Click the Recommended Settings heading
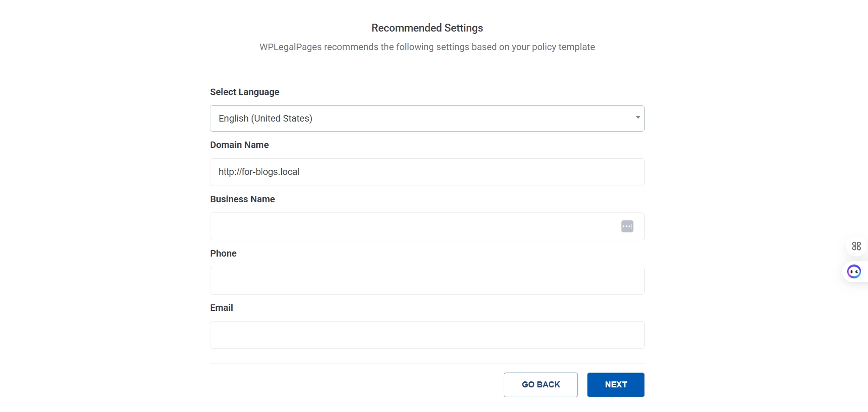Viewport: 868px width, 412px height. coord(427,28)
